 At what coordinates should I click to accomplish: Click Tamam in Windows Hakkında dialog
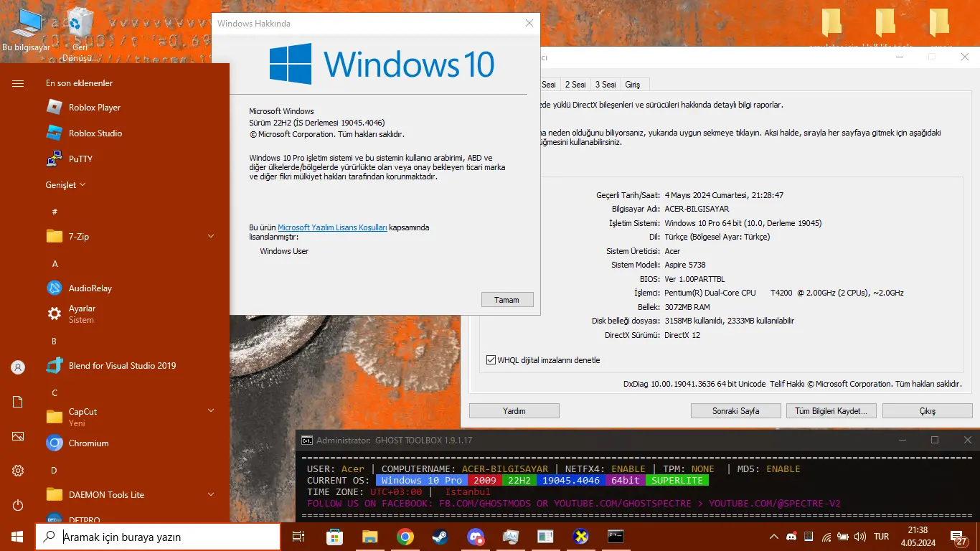click(x=507, y=300)
